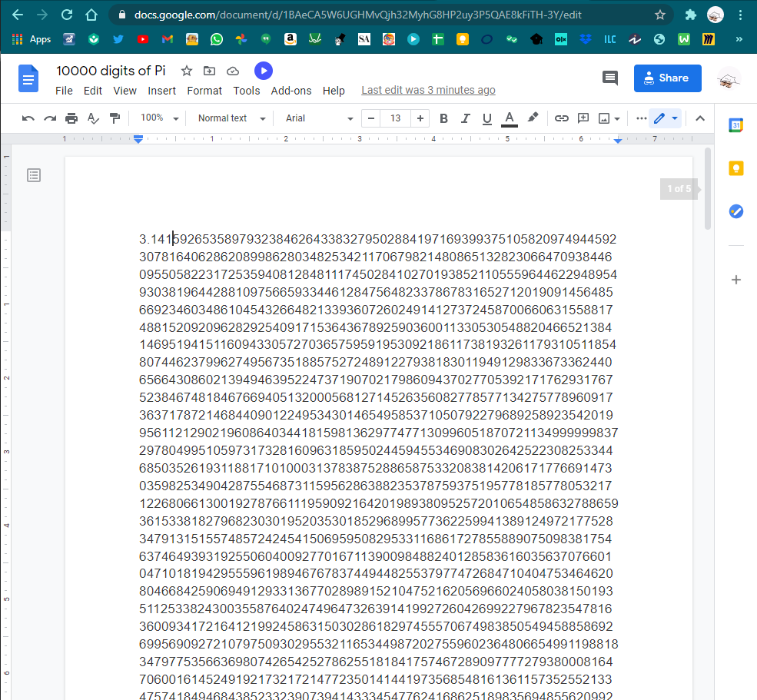Toggle italic formatting

tap(466, 118)
